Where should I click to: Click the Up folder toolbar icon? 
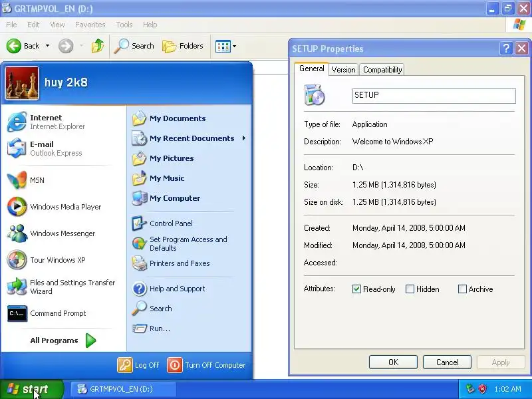(x=98, y=46)
